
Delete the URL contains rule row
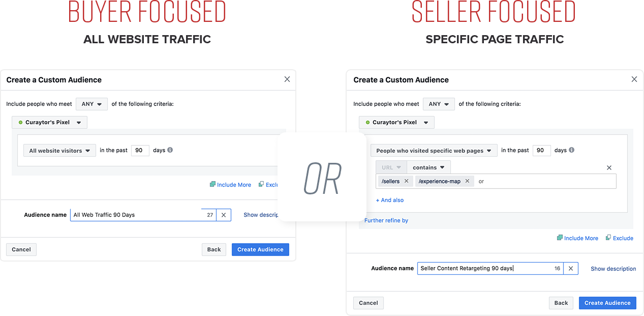[x=609, y=167]
